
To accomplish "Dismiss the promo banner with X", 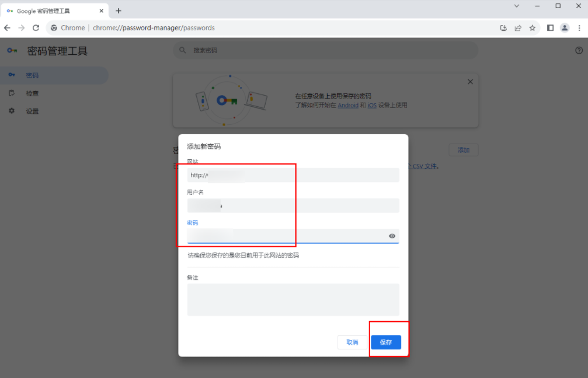I will pyautogui.click(x=470, y=82).
